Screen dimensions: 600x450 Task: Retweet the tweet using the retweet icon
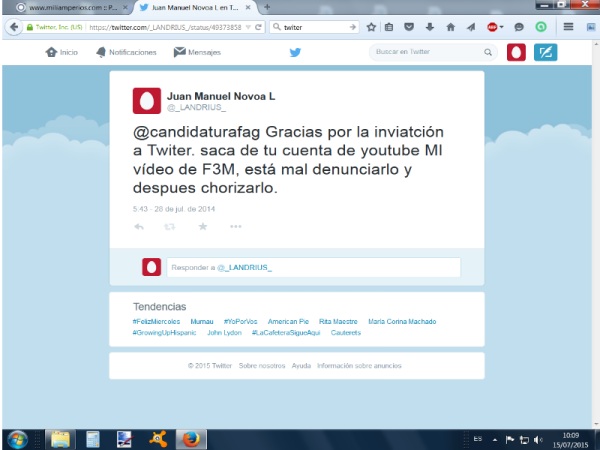click(x=169, y=227)
